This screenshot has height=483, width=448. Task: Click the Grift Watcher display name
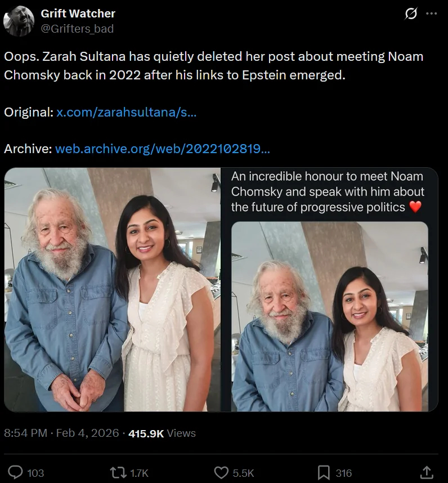coord(78,14)
